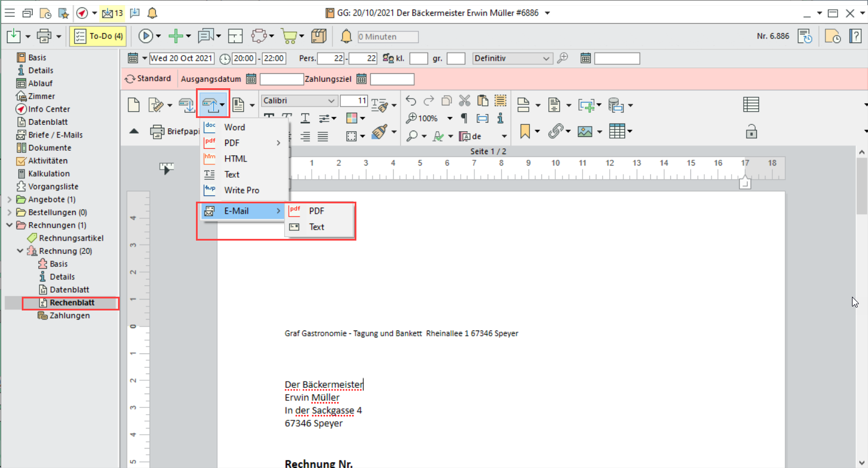
Task: Collapse the Rechnungen (1) tree folder
Action: pos(9,225)
